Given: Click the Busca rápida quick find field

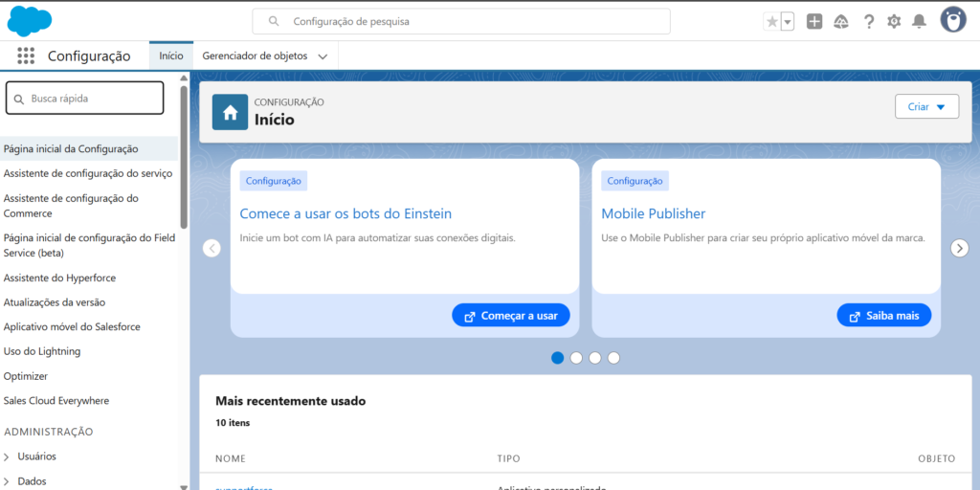Looking at the screenshot, I should click(85, 99).
